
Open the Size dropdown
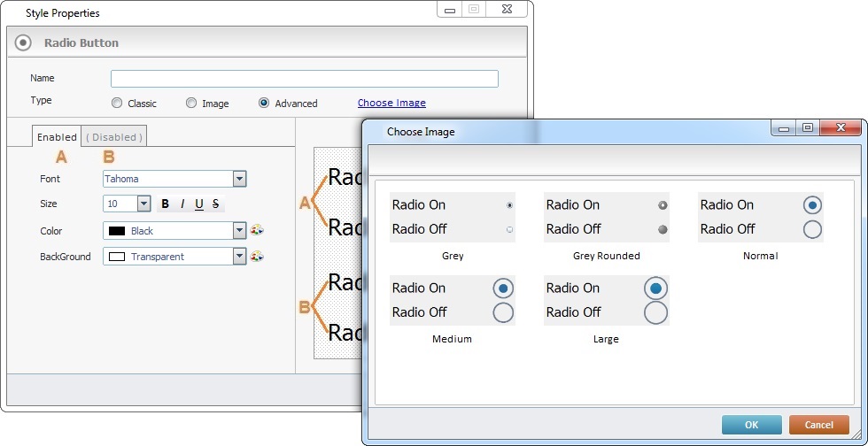click(144, 204)
